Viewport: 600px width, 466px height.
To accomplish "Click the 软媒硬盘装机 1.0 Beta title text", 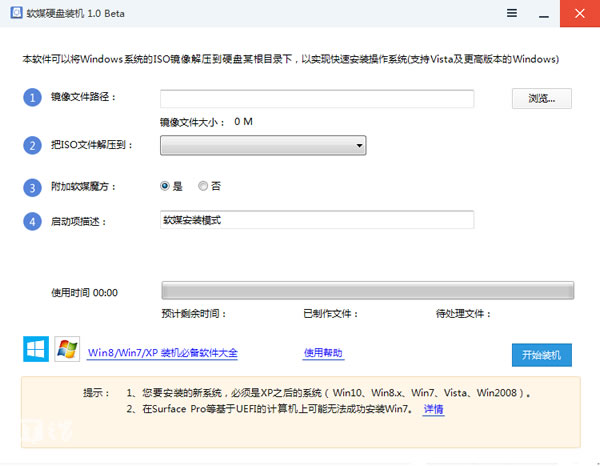I will tap(75, 13).
